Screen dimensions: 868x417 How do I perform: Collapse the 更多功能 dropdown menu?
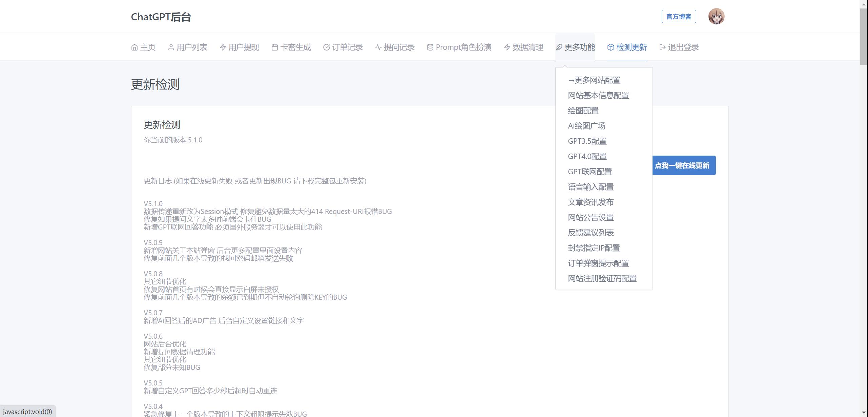[575, 47]
